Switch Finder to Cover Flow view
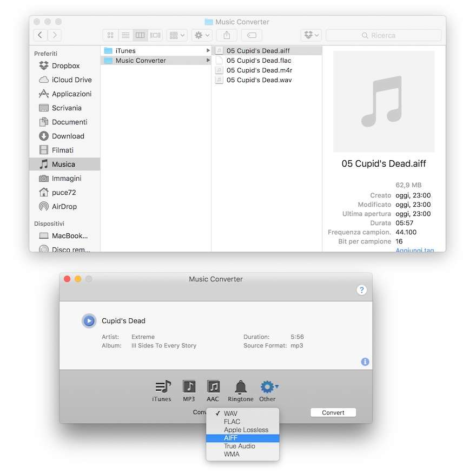 [155, 35]
